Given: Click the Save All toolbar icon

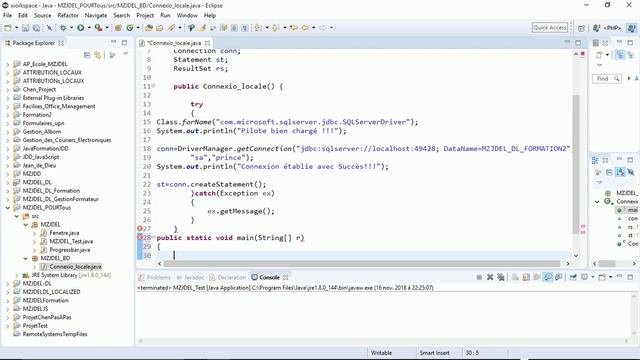Looking at the screenshot, I should tap(36, 28).
